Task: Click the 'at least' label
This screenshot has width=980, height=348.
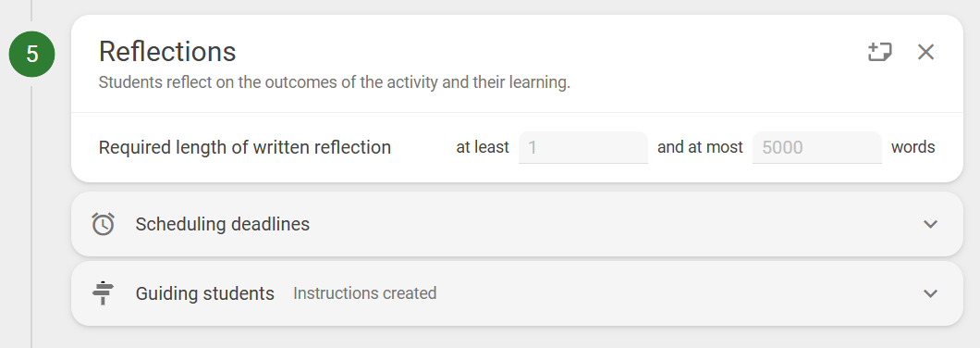Action: [x=483, y=148]
